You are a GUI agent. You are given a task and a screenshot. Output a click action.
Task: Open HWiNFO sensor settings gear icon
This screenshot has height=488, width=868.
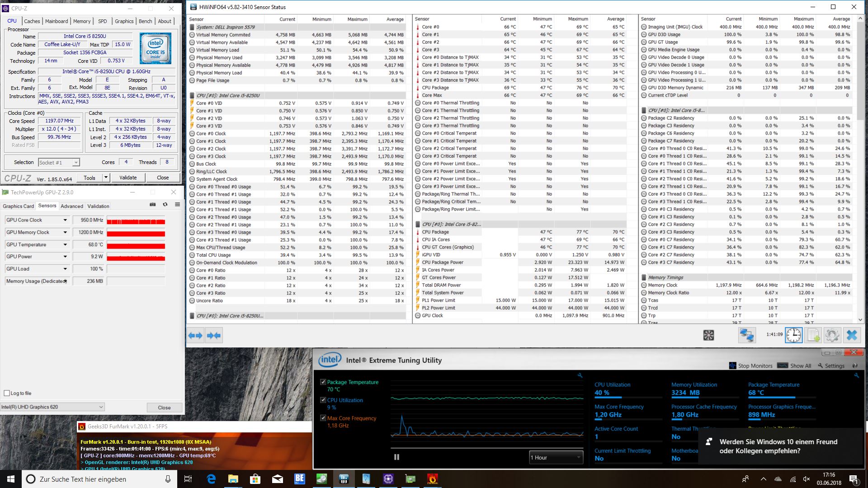(832, 335)
